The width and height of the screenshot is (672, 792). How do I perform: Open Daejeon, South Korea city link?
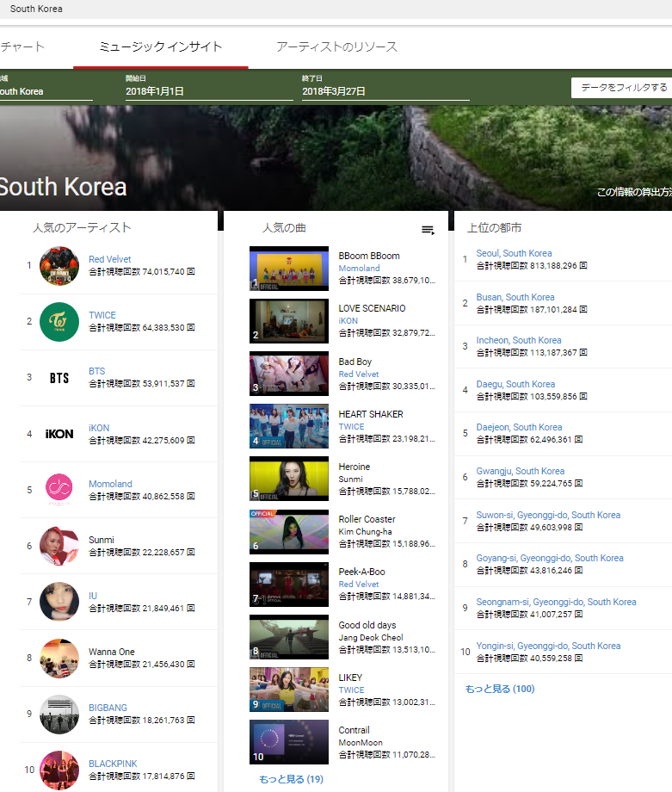[519, 427]
